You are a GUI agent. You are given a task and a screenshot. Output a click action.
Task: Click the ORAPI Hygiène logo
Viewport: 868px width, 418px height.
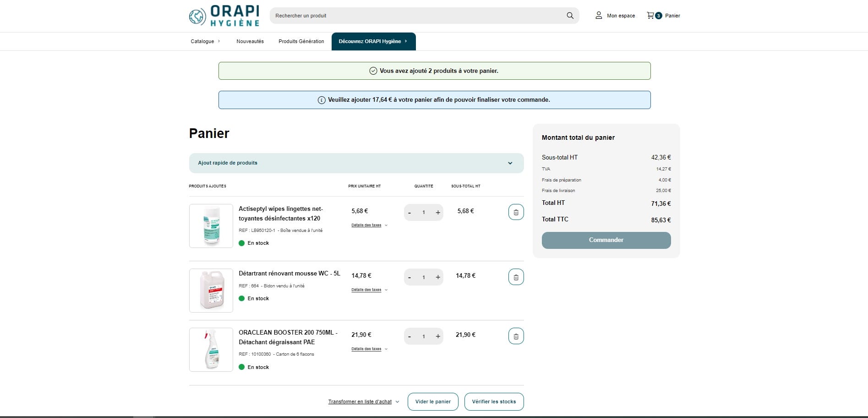224,16
